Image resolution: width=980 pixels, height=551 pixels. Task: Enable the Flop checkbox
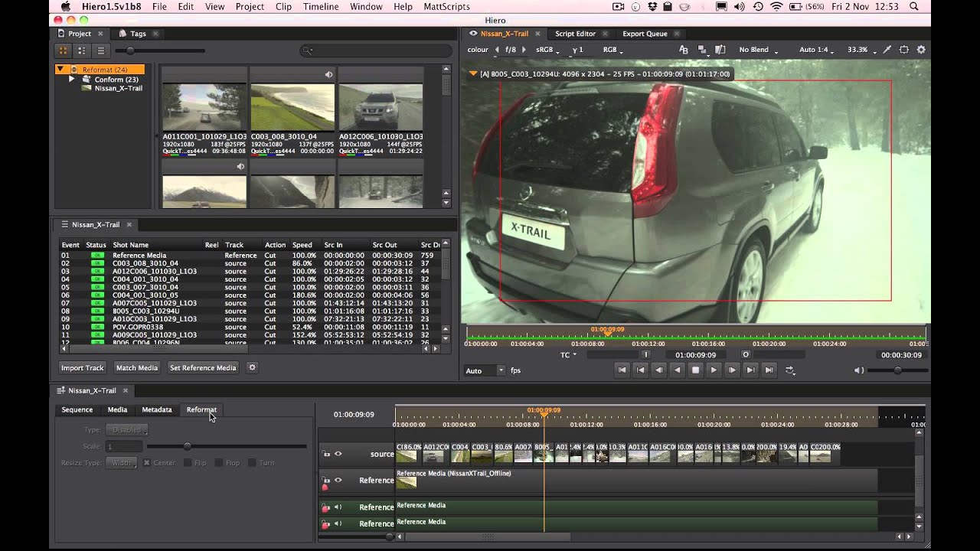(x=219, y=463)
